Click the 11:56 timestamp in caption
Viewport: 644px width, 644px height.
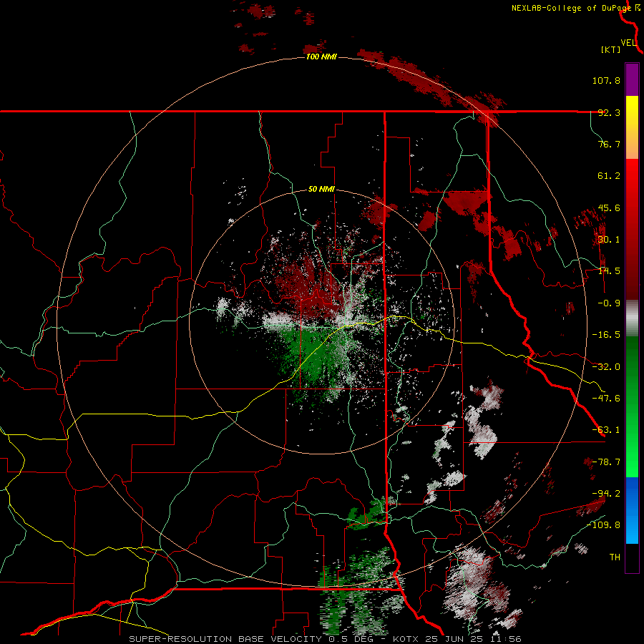[x=507, y=639]
